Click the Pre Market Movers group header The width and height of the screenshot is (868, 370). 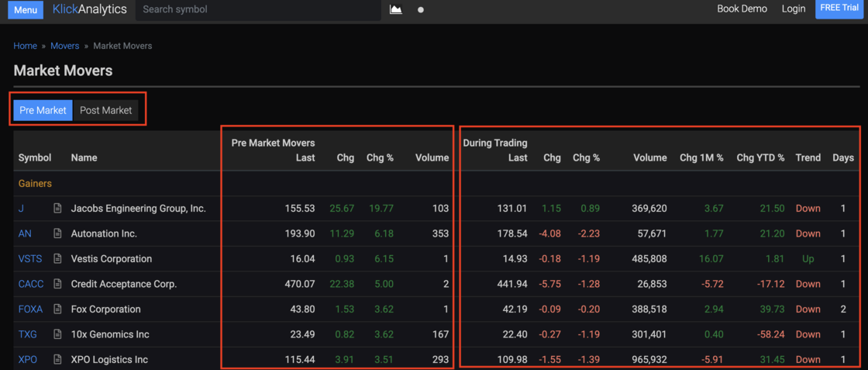(273, 144)
